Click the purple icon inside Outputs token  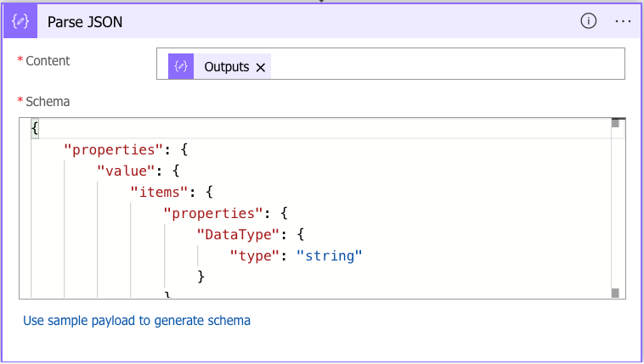tap(181, 67)
